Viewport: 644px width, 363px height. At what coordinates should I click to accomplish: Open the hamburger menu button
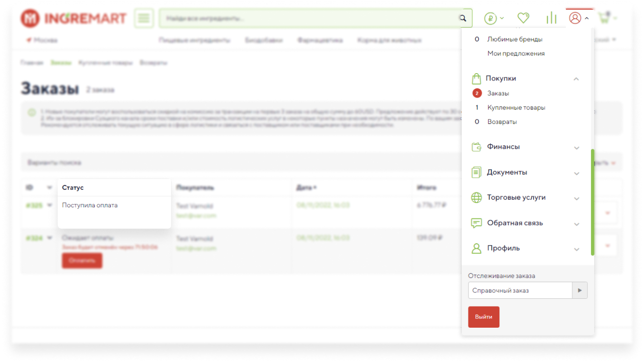pos(144,18)
